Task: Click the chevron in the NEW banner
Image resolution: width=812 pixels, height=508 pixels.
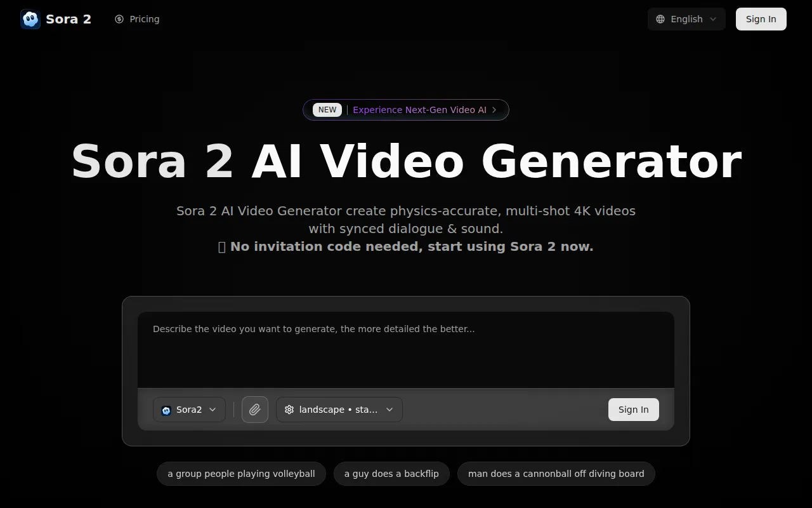Action: point(494,110)
